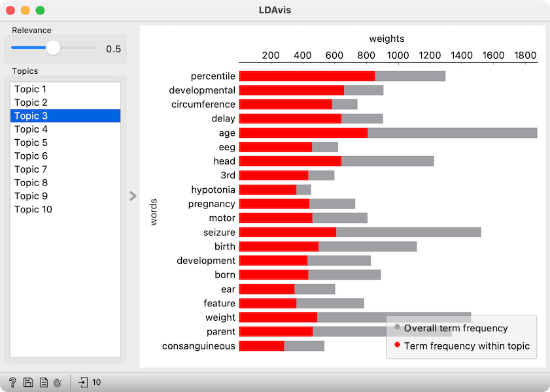Click the word label 'developmental'
The width and height of the screenshot is (550, 392).
click(x=202, y=90)
